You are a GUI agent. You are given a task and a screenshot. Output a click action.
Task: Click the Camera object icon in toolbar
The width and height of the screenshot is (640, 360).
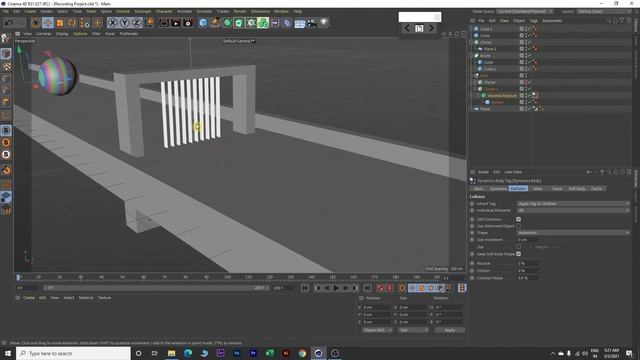click(312, 23)
